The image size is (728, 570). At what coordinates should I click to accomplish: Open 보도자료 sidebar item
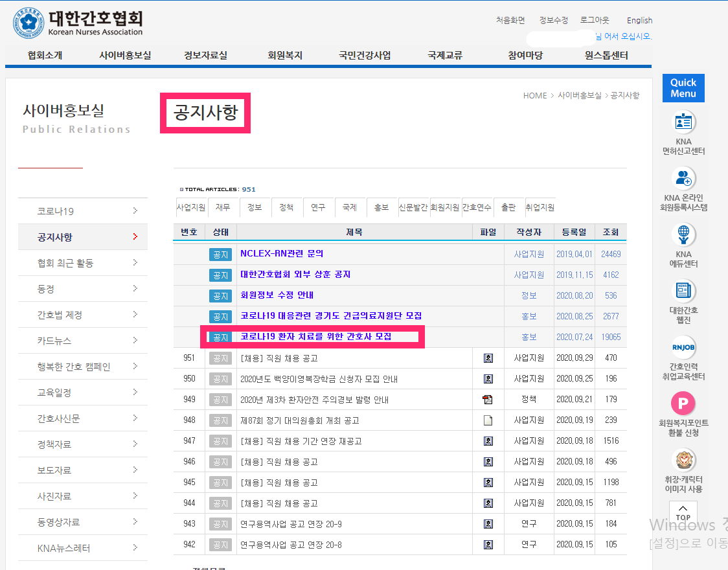pyautogui.click(x=54, y=470)
